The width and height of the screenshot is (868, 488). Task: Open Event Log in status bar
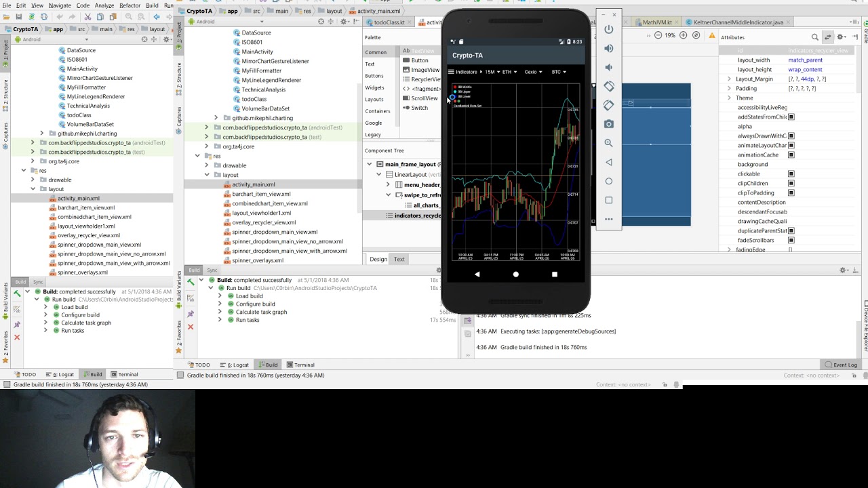841,365
